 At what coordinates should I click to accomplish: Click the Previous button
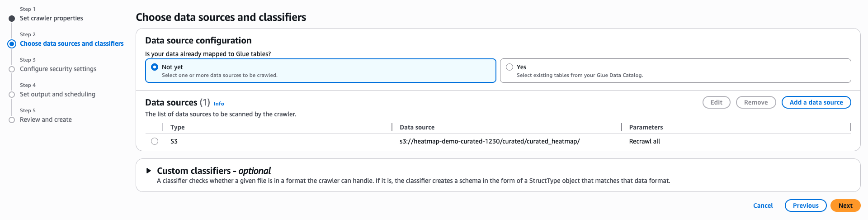pos(805,206)
